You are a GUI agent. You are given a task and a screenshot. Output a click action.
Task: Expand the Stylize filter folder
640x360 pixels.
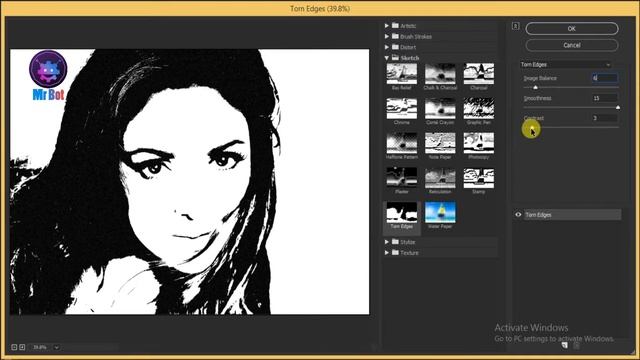click(x=387, y=242)
